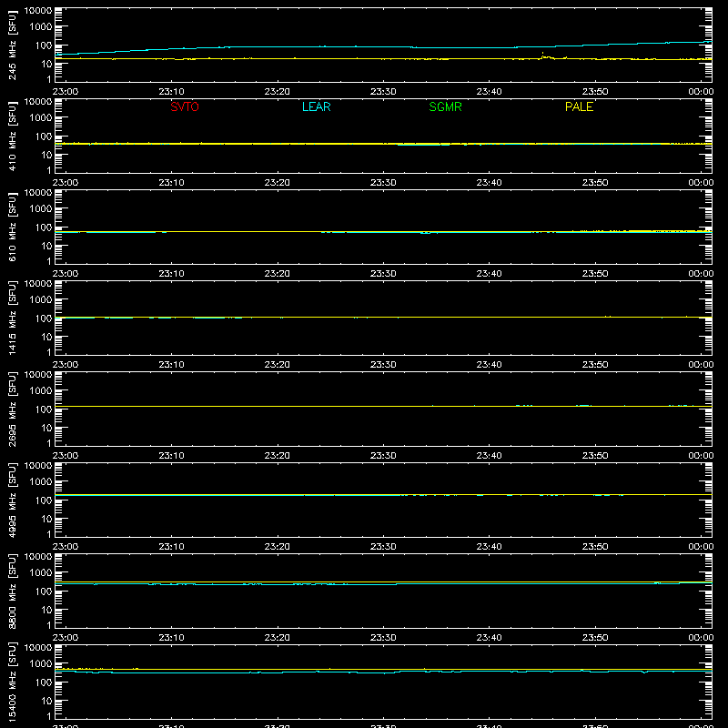Click the yellow PALE station label
728x728 pixels.
(579, 106)
